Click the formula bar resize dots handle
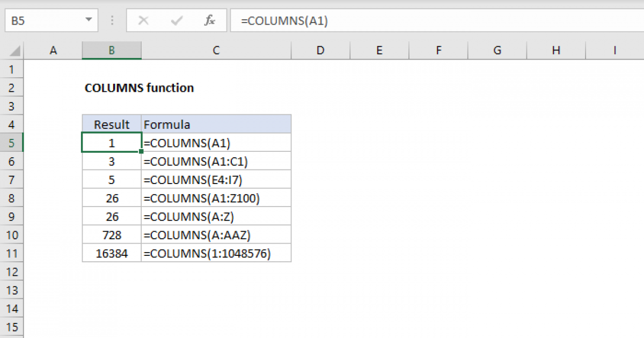 pyautogui.click(x=112, y=21)
